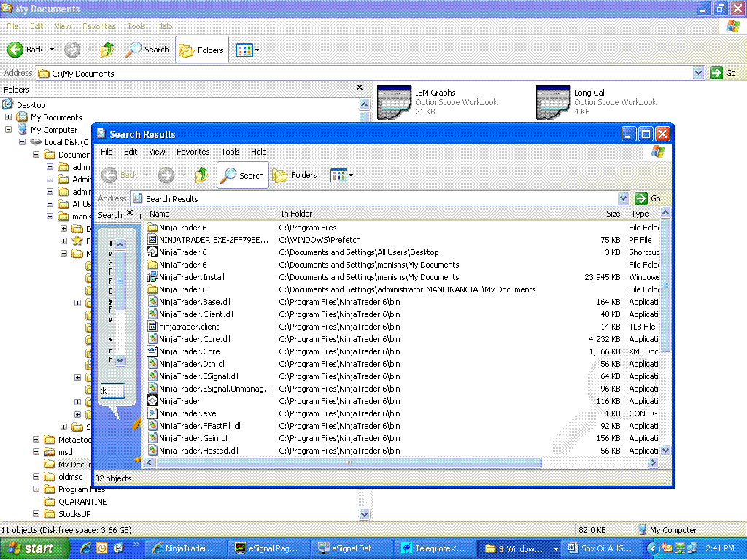Open View menu in Search Results window
Image resolution: width=747 pixels, height=560 pixels.
tap(157, 152)
